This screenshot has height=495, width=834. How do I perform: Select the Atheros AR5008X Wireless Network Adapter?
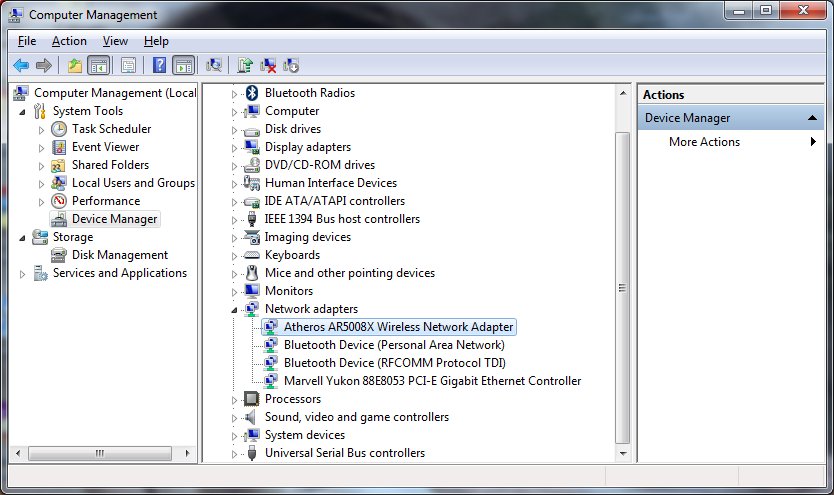[398, 326]
